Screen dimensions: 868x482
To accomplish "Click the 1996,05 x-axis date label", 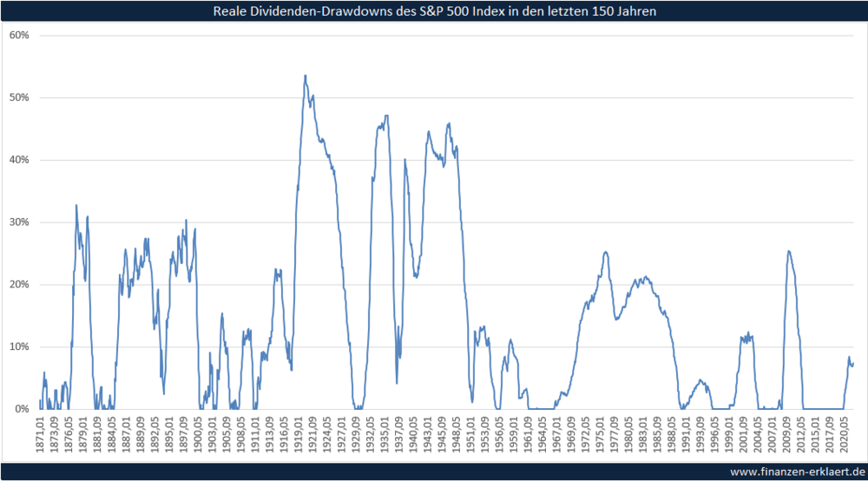I will pos(716,434).
